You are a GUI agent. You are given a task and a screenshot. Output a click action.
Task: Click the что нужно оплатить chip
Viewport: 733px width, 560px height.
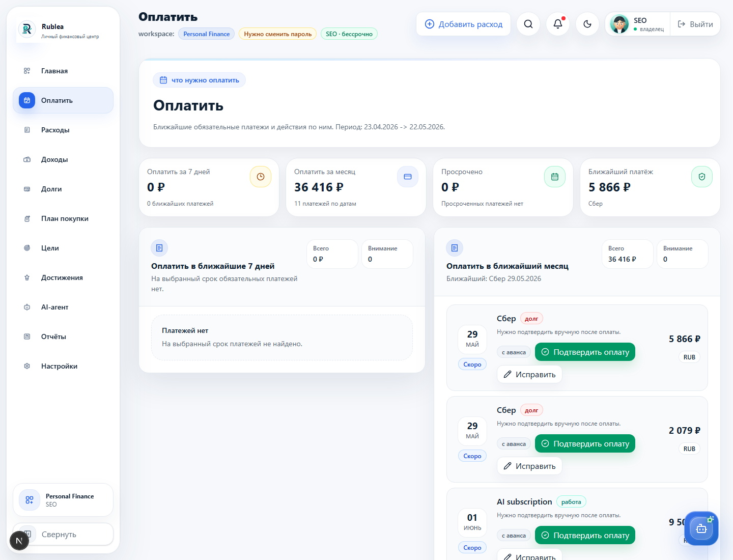click(x=199, y=80)
